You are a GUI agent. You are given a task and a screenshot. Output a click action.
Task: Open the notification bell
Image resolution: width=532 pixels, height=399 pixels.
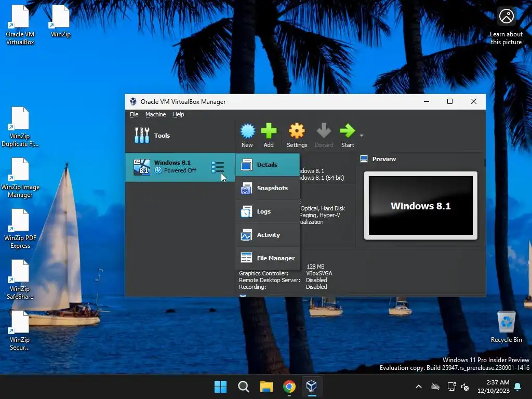(x=517, y=387)
